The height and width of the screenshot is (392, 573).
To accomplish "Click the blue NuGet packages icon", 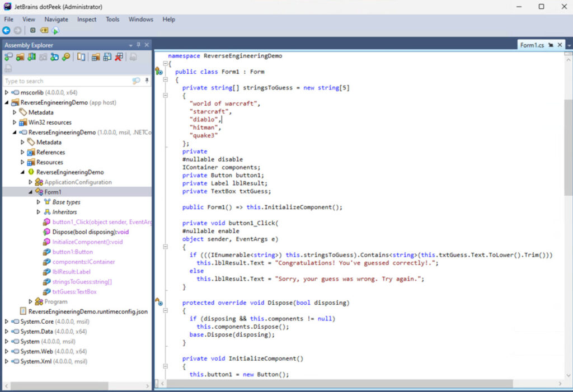I will click(x=54, y=56).
